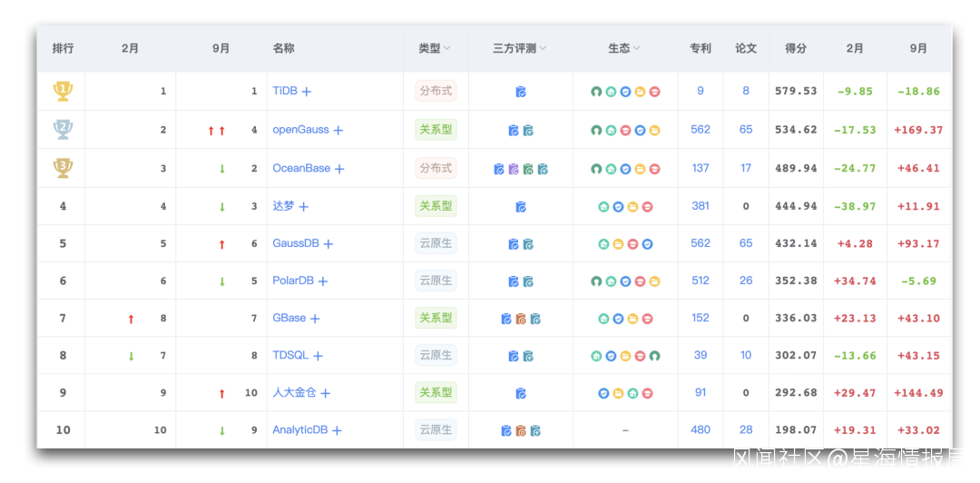Click the plus icon beside AnalyticDB
980x483 pixels.
coord(337,430)
